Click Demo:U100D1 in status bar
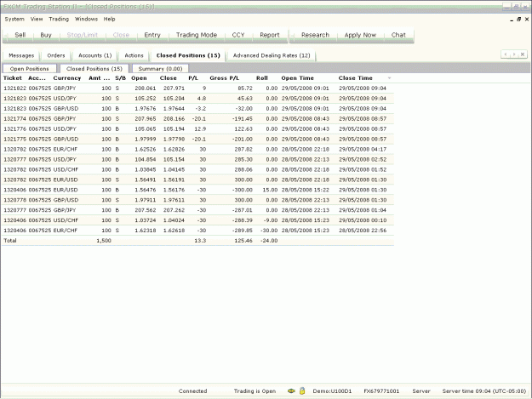This screenshot has height=399, width=532. [332, 391]
